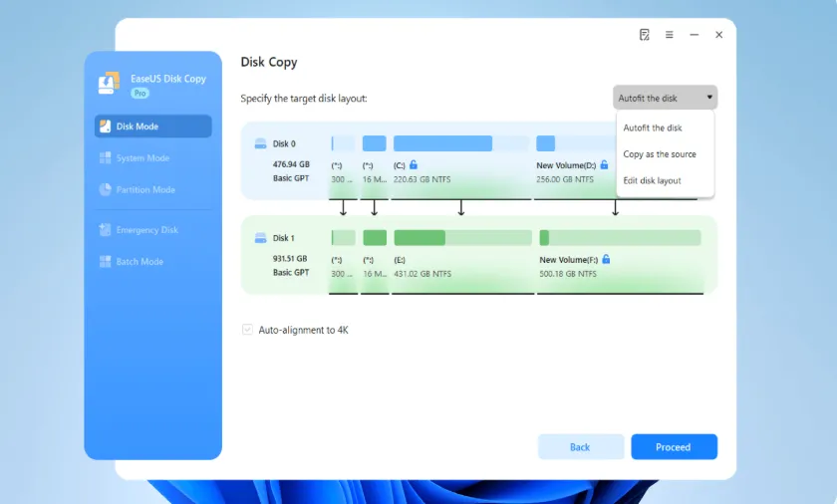Click the EaseUS Disk Copy logo icon
This screenshot has height=504, width=837.
[x=109, y=83]
